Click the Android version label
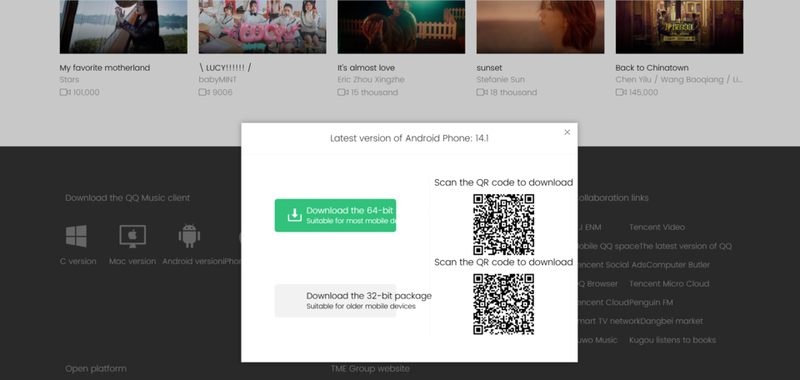This screenshot has height=380, width=800. pyautogui.click(x=192, y=261)
